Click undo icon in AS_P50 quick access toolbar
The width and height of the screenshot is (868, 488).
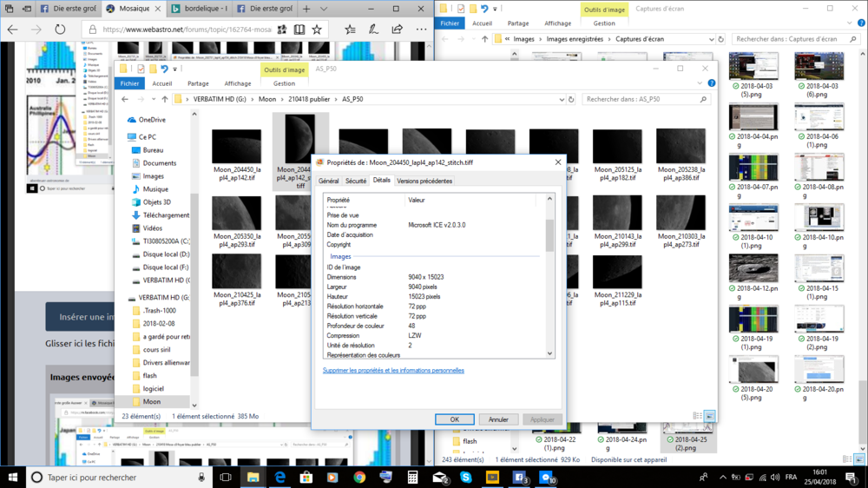164,69
